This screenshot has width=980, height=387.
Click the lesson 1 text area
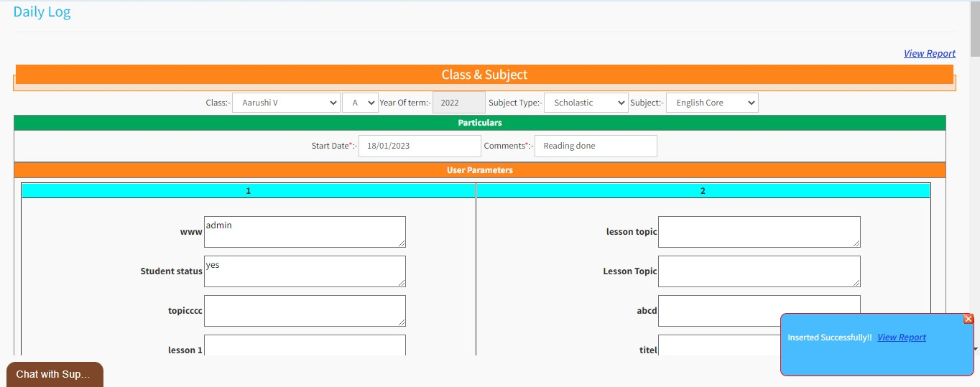[305, 345]
